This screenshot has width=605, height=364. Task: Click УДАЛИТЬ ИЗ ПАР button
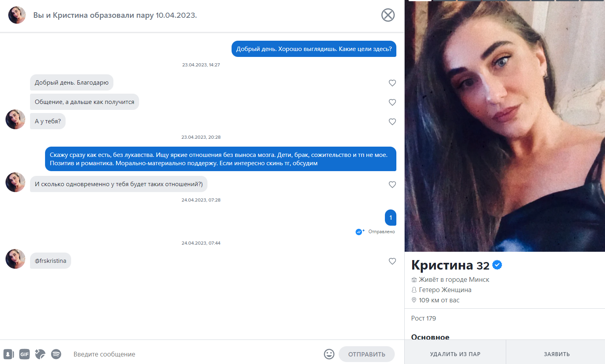click(x=455, y=354)
